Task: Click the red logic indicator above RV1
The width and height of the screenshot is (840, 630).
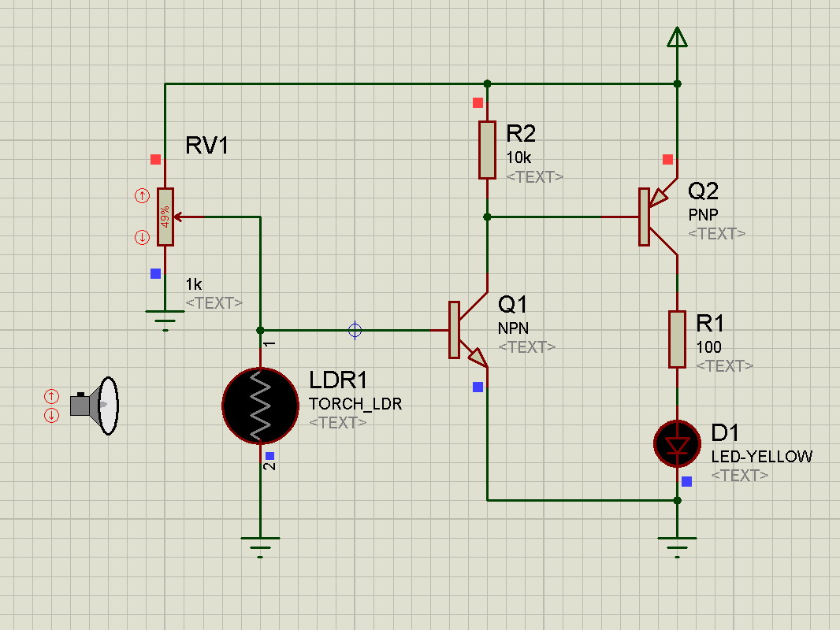Action: pos(156,160)
